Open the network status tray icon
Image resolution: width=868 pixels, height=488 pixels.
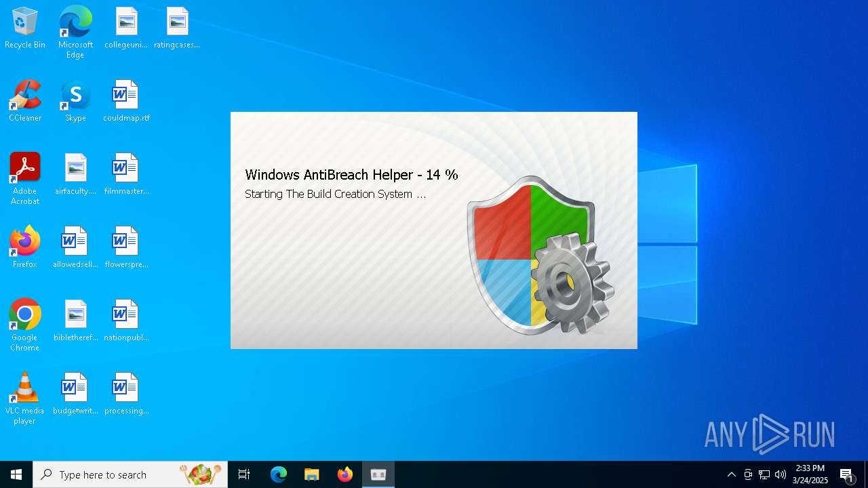click(764, 474)
